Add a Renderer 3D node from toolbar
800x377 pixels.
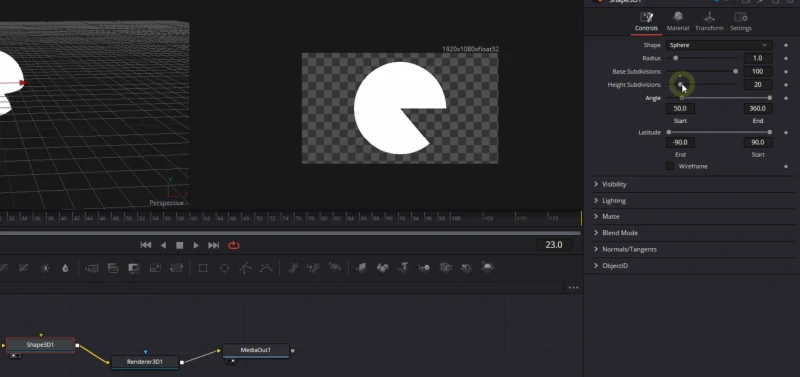[488, 267]
